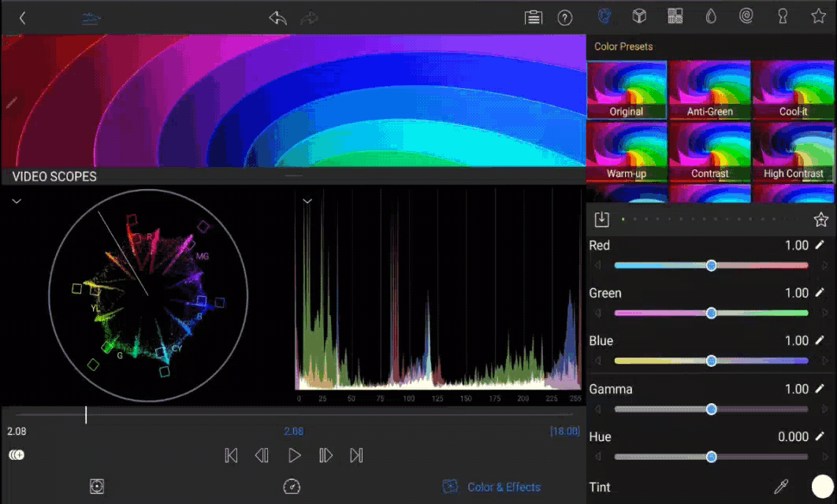Apply the Original color preset
837x504 pixels.
pos(627,90)
